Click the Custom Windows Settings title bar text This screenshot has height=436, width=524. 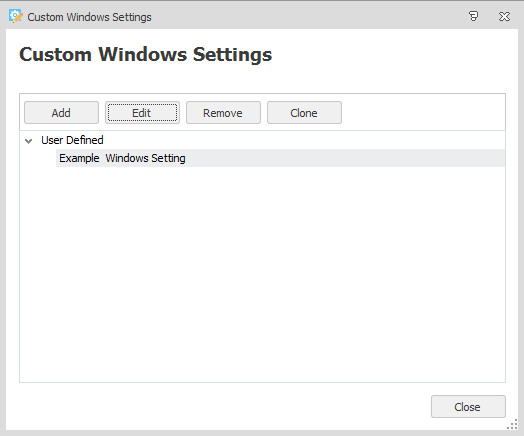pos(89,17)
